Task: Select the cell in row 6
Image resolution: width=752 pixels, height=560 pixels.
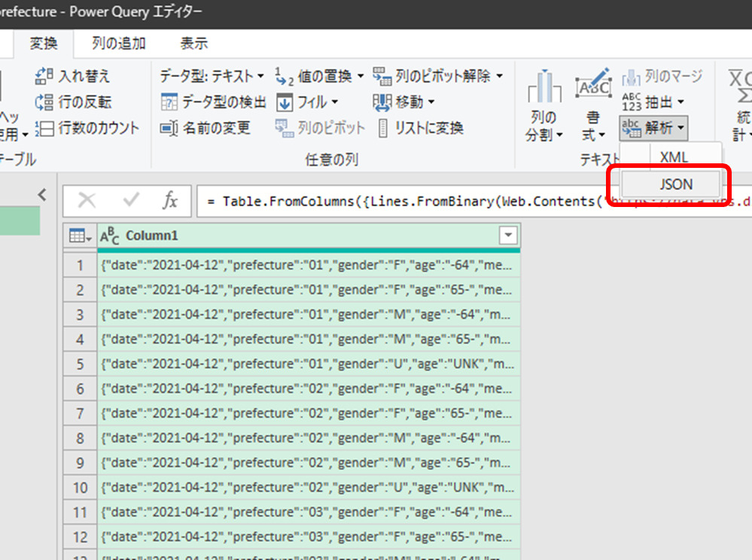Action: pyautogui.click(x=309, y=389)
